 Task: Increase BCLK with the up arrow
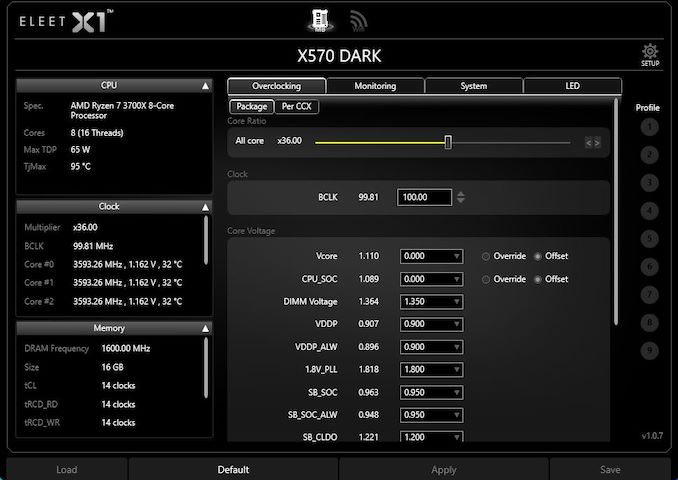pyautogui.click(x=461, y=194)
